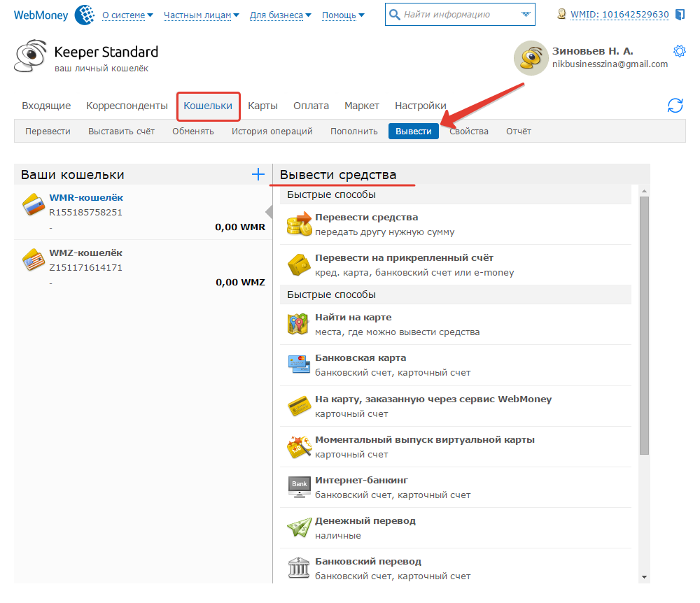
Task: Click the scrollbar down arrow
Action: tap(644, 576)
